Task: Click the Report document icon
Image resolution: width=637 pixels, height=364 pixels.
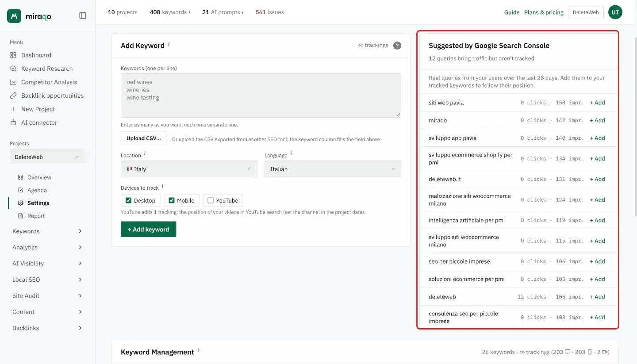Action: pos(20,216)
